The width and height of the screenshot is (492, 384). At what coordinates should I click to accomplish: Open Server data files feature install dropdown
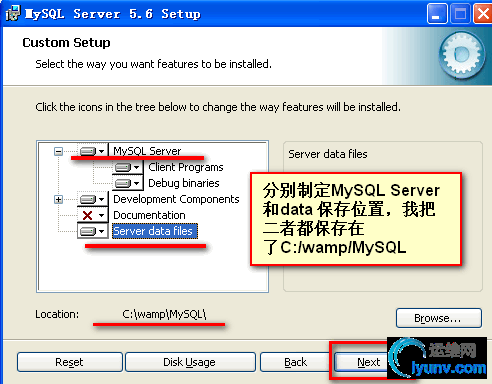93,231
